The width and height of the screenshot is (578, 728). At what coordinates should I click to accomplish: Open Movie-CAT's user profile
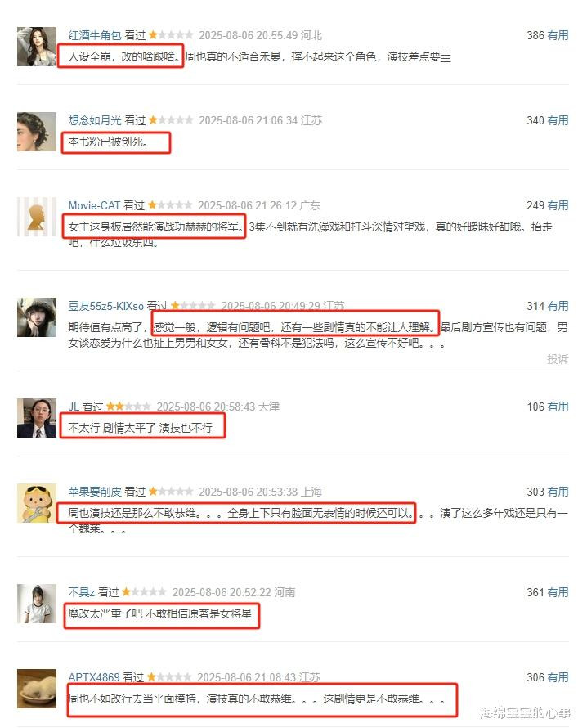tap(94, 205)
